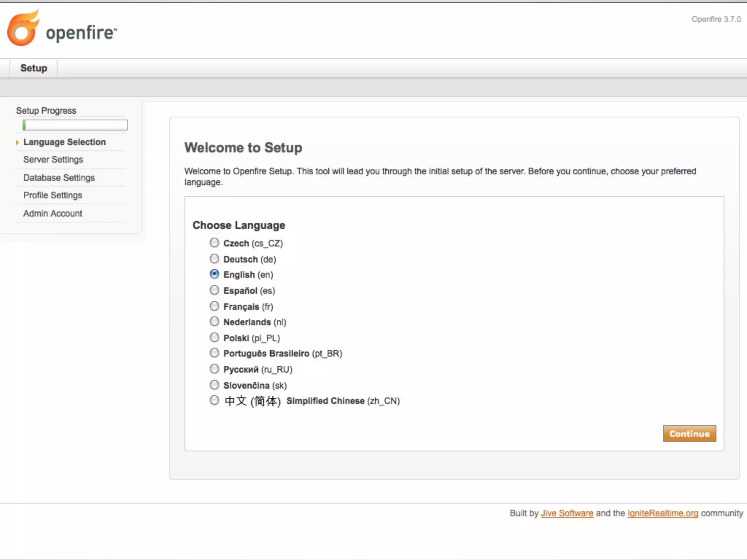The width and height of the screenshot is (747, 560).
Task: Select Simplified Chinese (zh_CN) radio button
Action: tap(214, 400)
